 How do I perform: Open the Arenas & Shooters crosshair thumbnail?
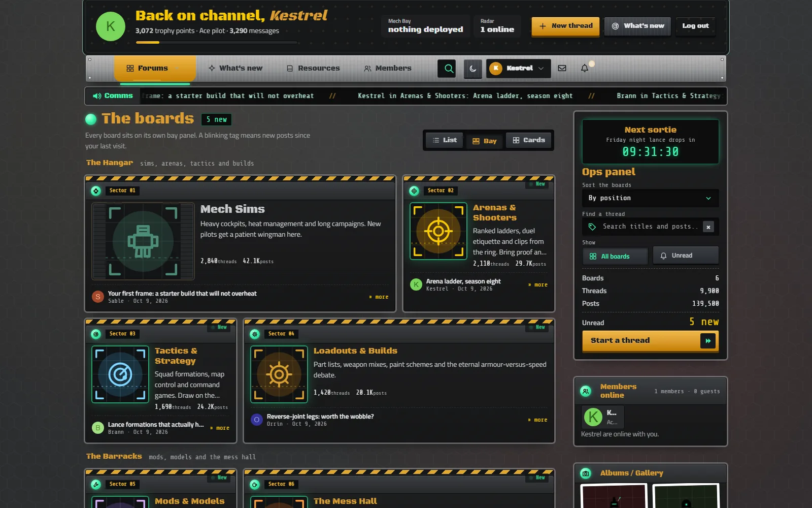(x=438, y=231)
